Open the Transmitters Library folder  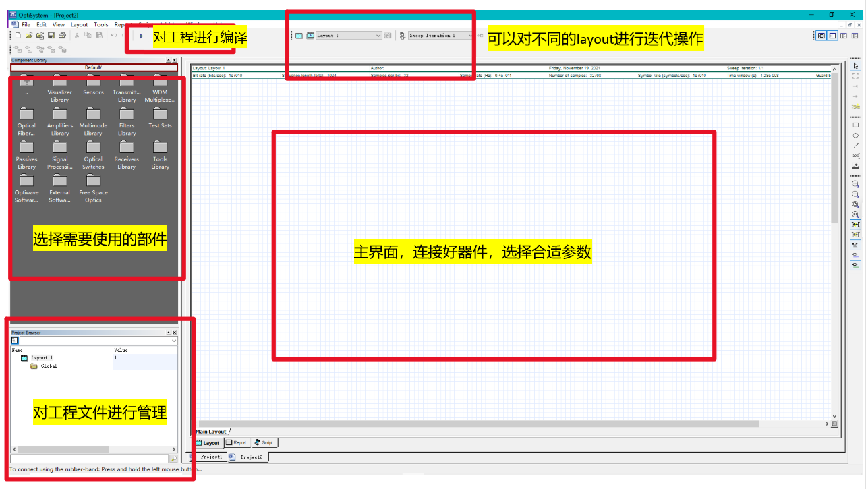click(x=127, y=88)
